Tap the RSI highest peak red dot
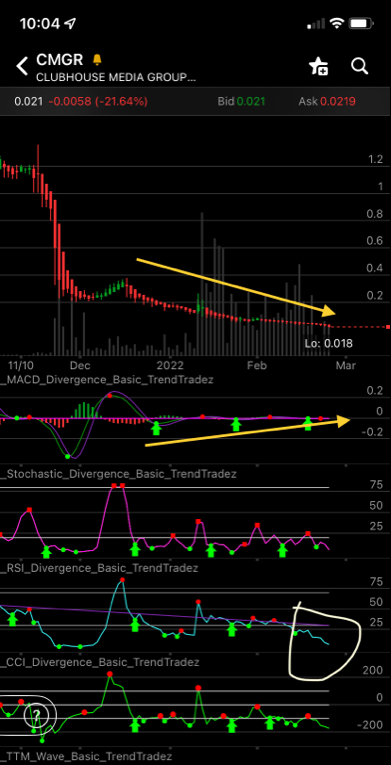The height and width of the screenshot is (765, 391). pos(122,580)
